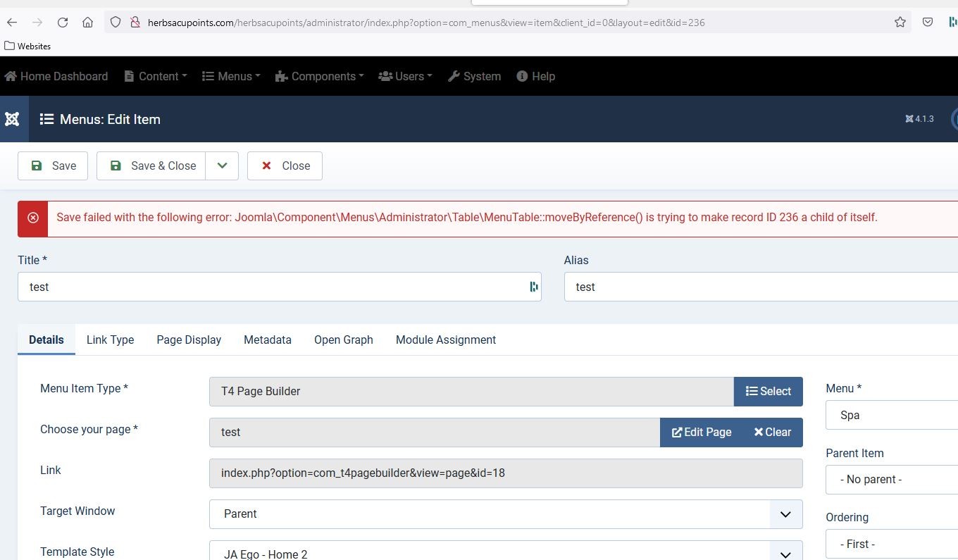Click the Joomla logo icon
Image resolution: width=958 pixels, height=560 pixels.
click(x=12, y=119)
